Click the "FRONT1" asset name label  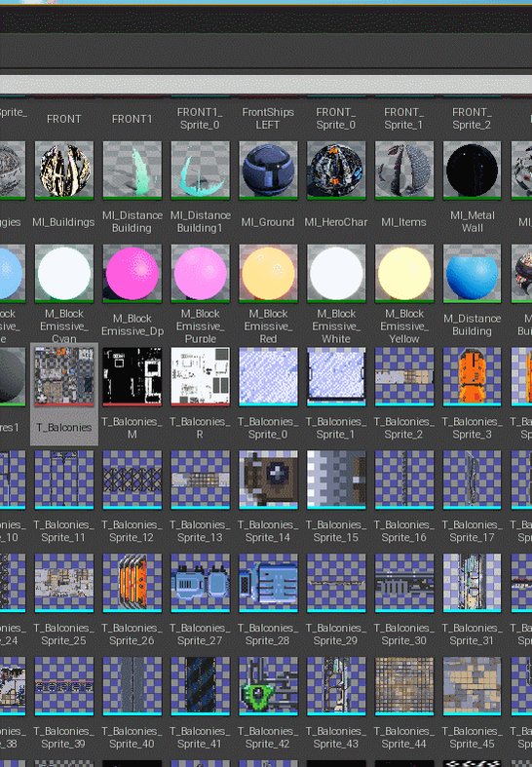tap(132, 119)
